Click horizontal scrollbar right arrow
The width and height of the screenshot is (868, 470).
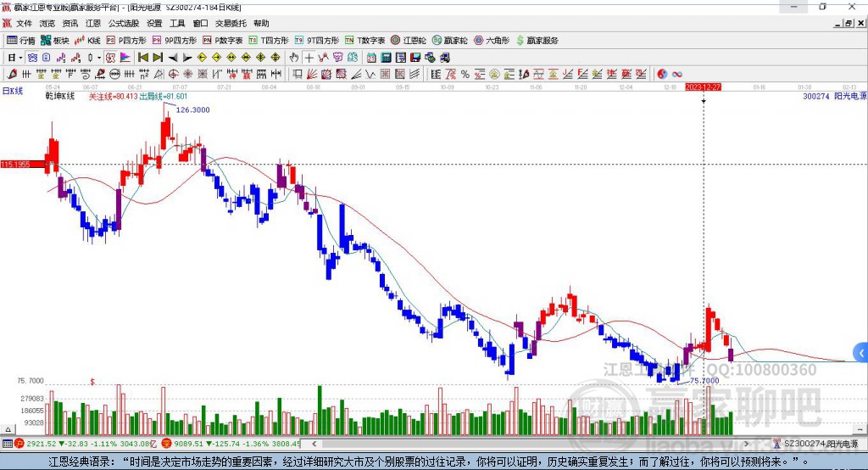pos(746,444)
